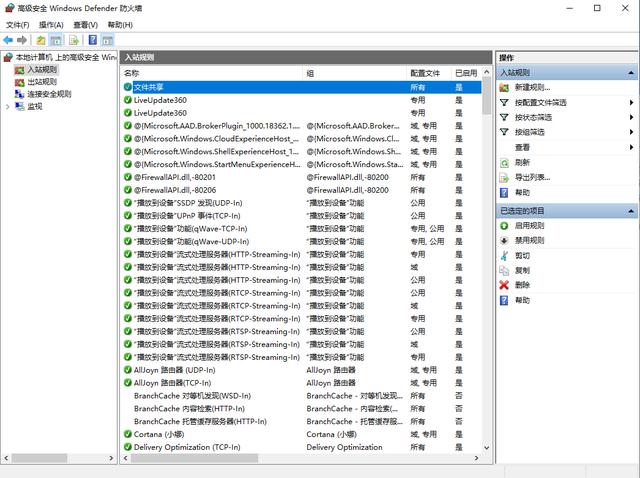
Task: Select "播放到设备"SSDP 发现(UDP-In) rule
Action: click(302, 203)
